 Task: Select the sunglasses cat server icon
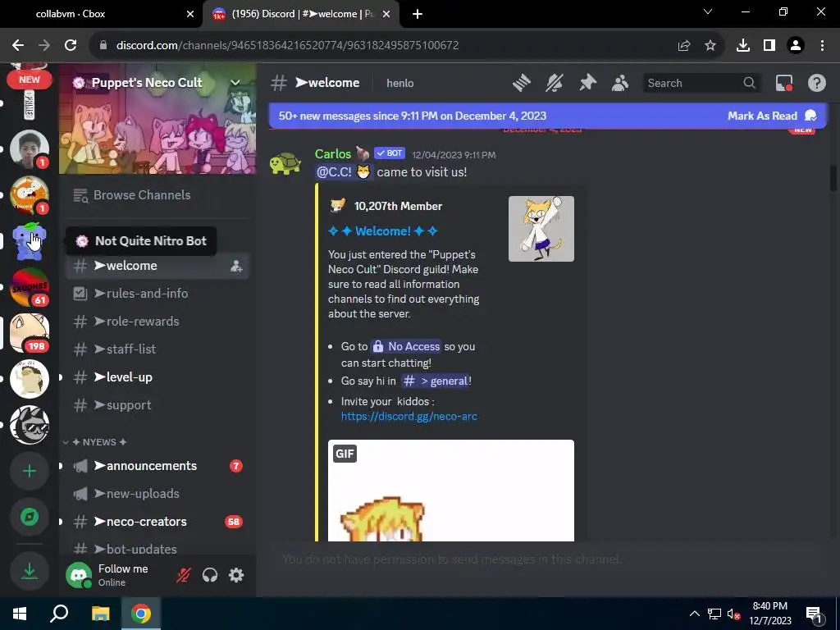pyautogui.click(x=30, y=425)
